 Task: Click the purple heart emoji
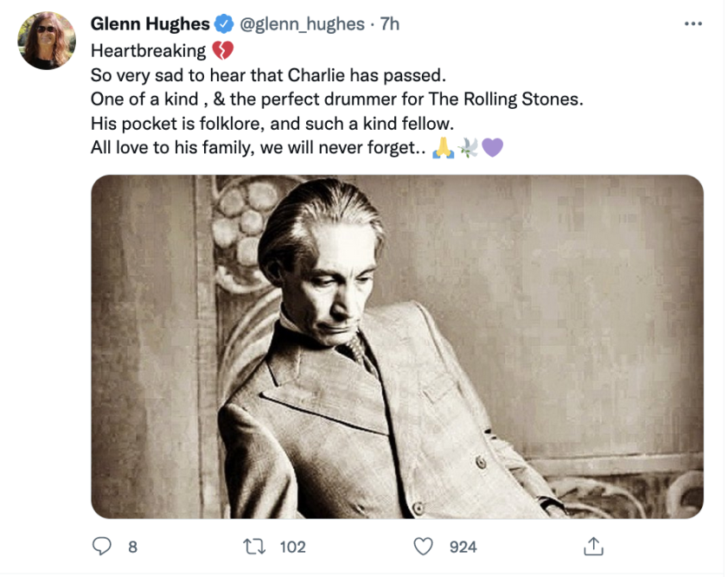click(x=491, y=148)
